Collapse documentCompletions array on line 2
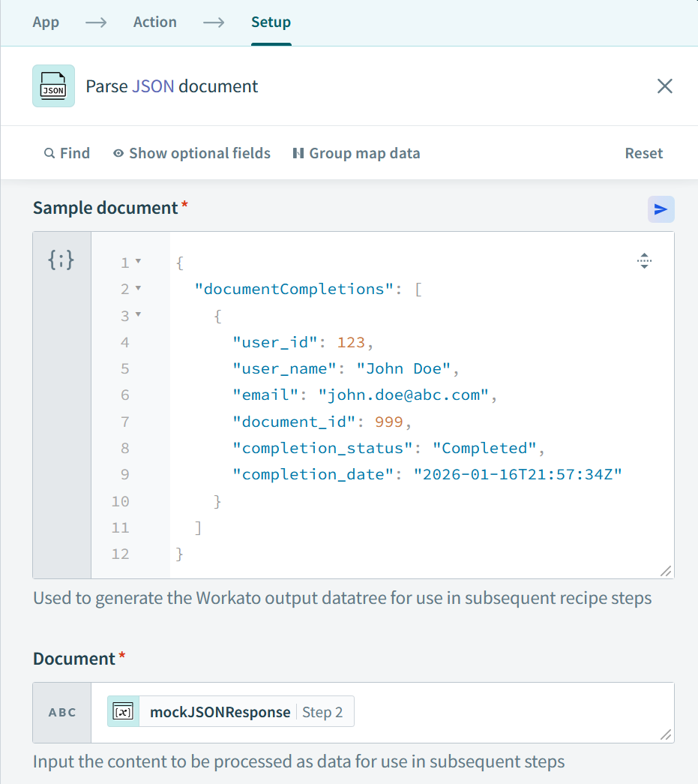The width and height of the screenshot is (698, 784). tap(138, 289)
